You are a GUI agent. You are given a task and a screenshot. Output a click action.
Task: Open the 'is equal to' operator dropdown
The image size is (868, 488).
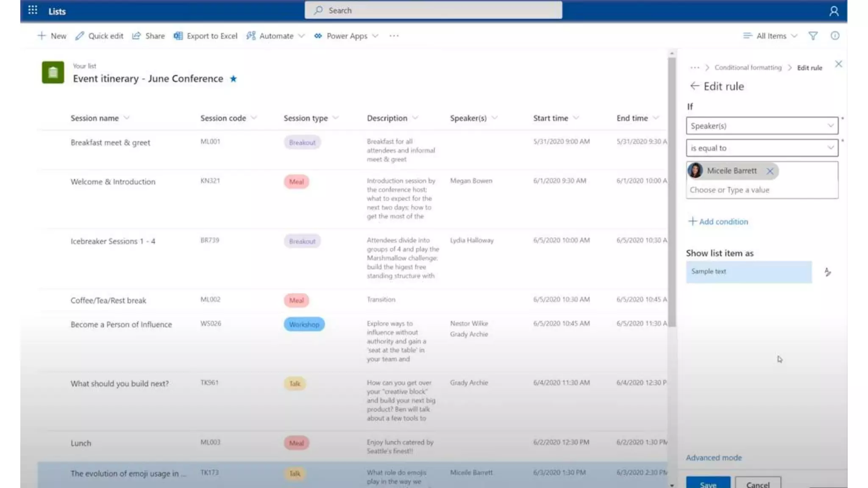[x=762, y=148]
